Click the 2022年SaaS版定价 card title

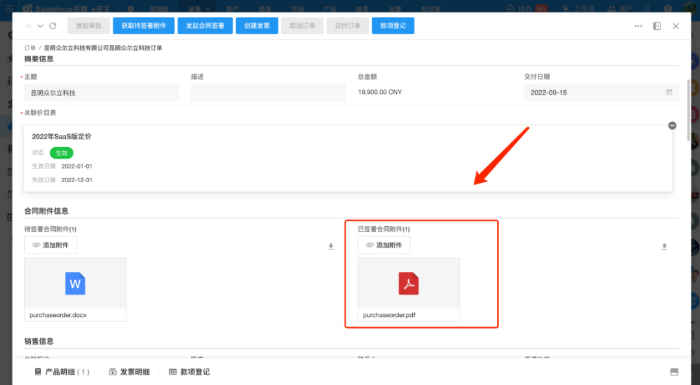(x=62, y=136)
